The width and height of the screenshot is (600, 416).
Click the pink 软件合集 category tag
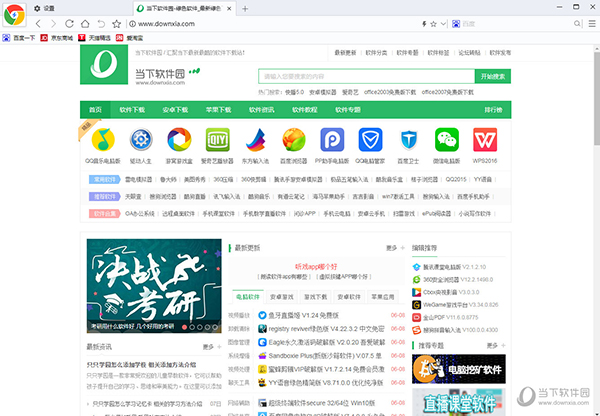[104, 214]
